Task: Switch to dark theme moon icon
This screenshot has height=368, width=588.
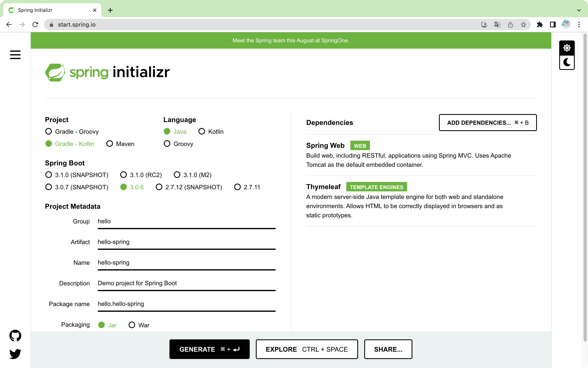Action: coord(567,62)
